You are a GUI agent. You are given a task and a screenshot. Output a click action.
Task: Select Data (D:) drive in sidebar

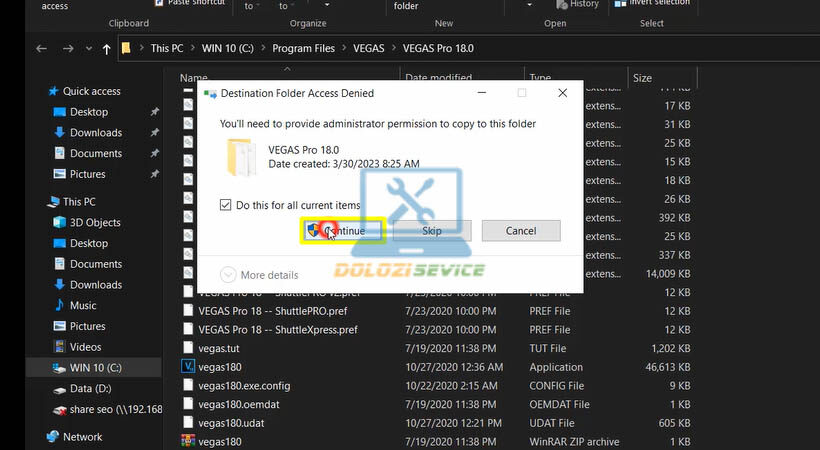pos(90,388)
